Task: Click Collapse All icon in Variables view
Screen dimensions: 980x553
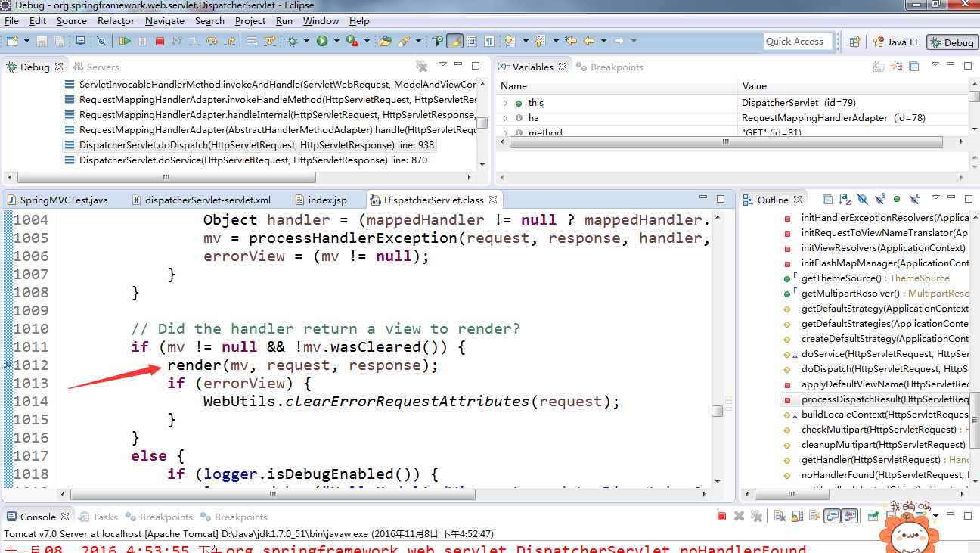Action: tap(913, 66)
